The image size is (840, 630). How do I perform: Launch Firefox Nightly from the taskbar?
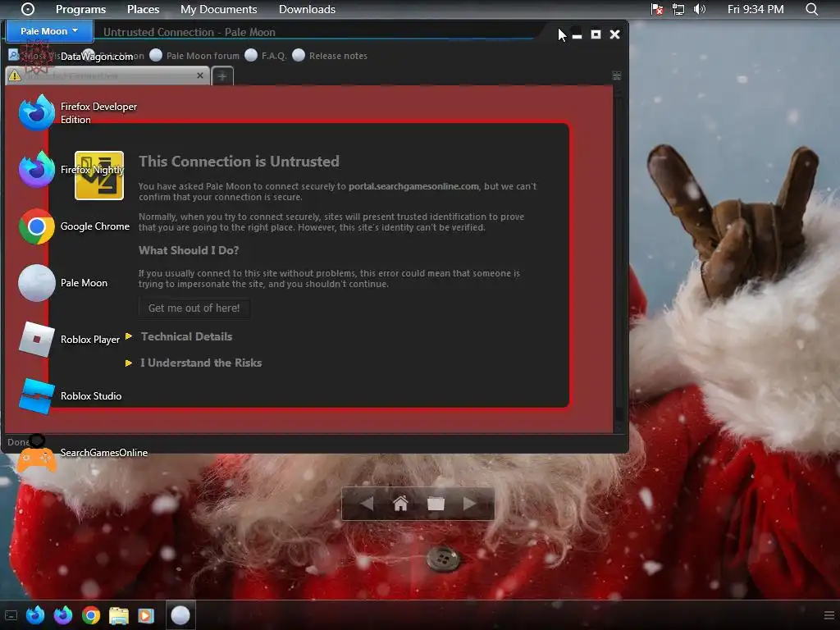pyautogui.click(x=63, y=615)
